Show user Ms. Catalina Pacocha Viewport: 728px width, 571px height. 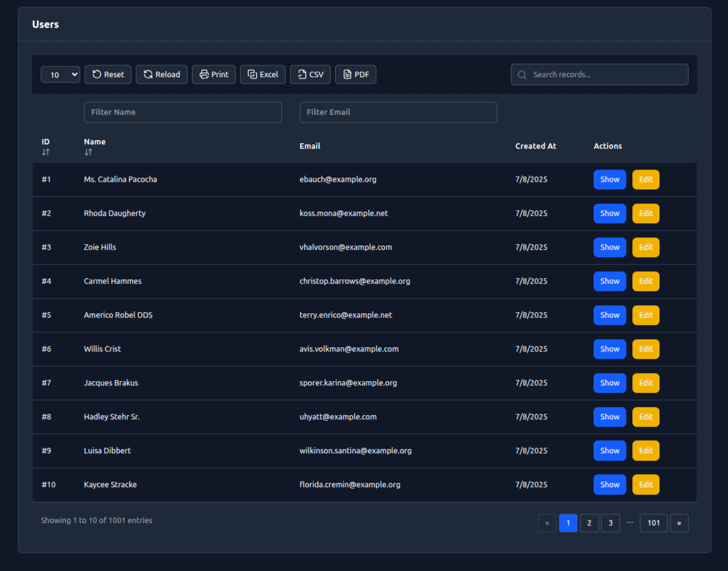click(x=610, y=179)
